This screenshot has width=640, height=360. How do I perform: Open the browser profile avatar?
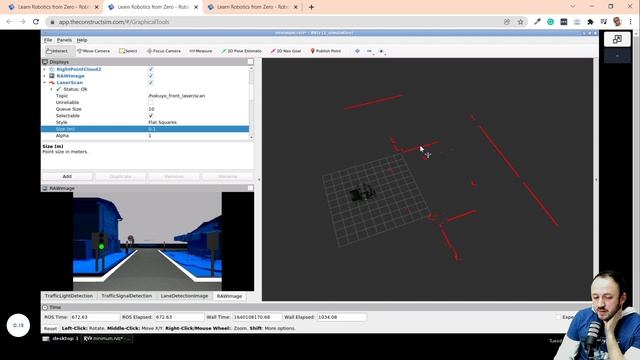(617, 22)
